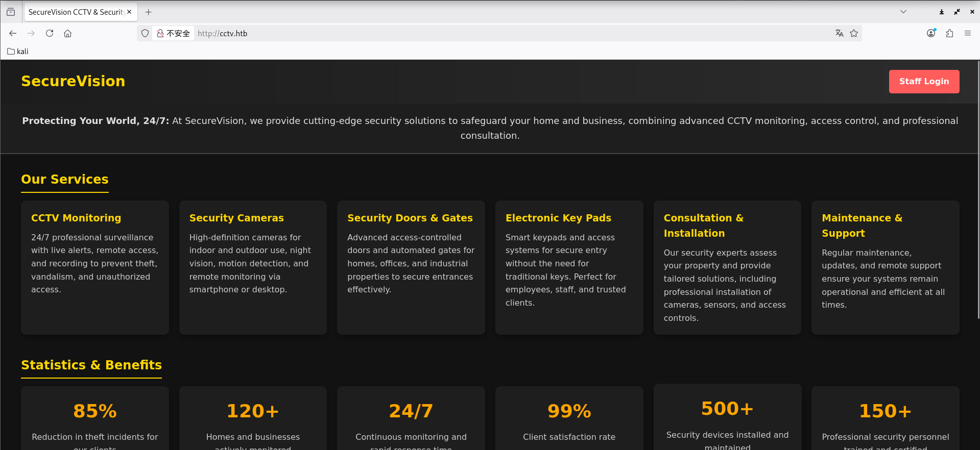Close the SecureVision CCTV tab
This screenshot has width=980, height=450.
[129, 12]
